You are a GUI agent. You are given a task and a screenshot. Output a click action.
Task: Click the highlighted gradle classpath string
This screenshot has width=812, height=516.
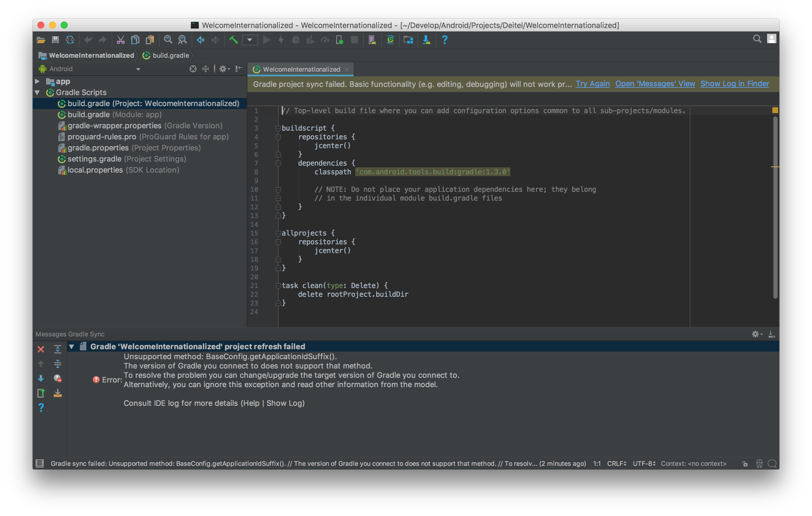[433, 172]
